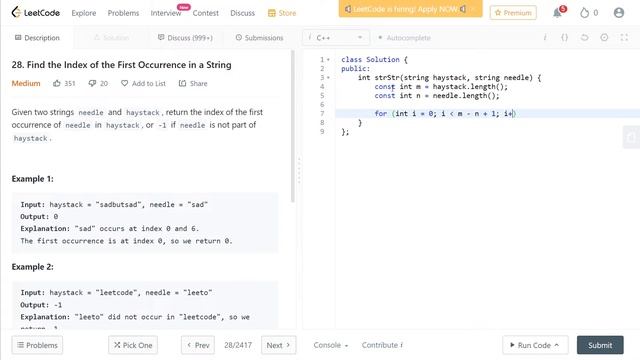Viewport: 640px width, 360px height.
Task: Open the LeetCode home logo
Action: (x=36, y=13)
